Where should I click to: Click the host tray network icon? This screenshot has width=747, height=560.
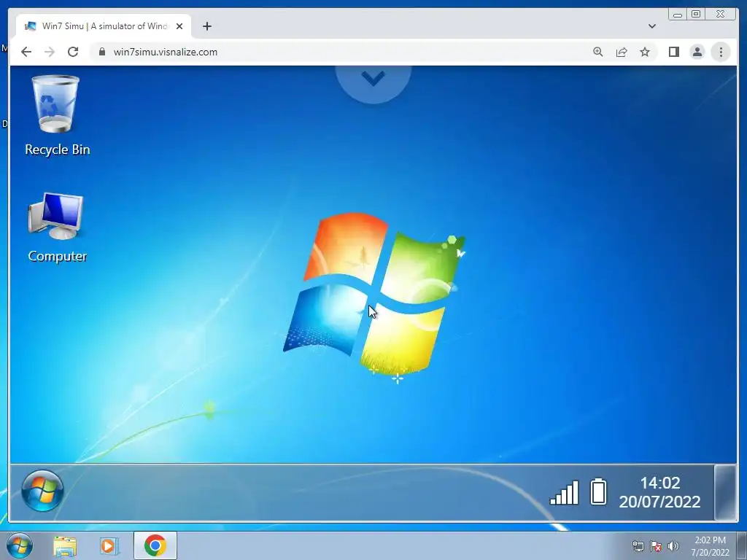click(638, 546)
